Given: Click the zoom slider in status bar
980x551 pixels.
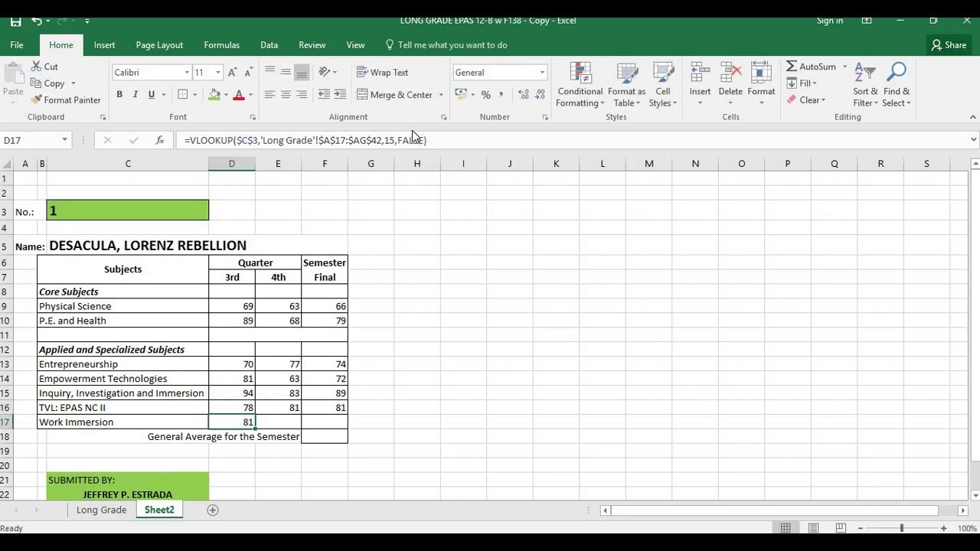Looking at the screenshot, I should point(901,528).
